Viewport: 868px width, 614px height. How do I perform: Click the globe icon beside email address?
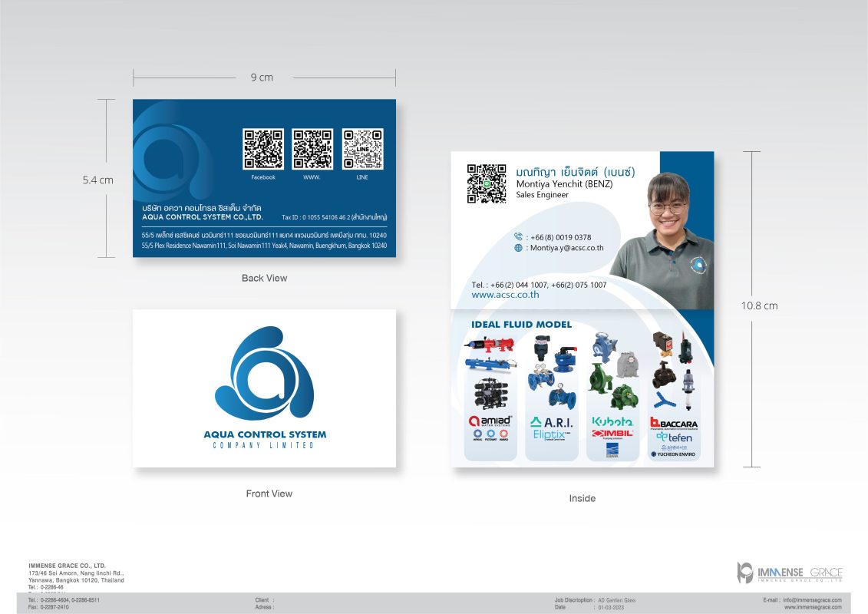pyautogui.click(x=518, y=248)
